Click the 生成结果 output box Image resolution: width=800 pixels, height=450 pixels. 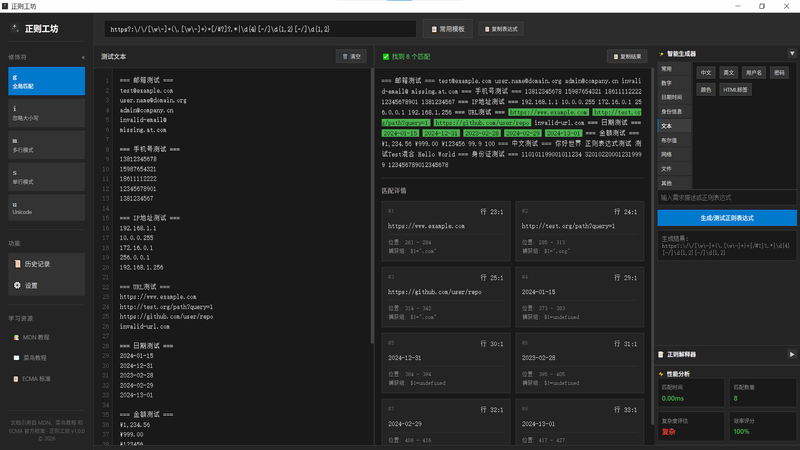[727, 245]
